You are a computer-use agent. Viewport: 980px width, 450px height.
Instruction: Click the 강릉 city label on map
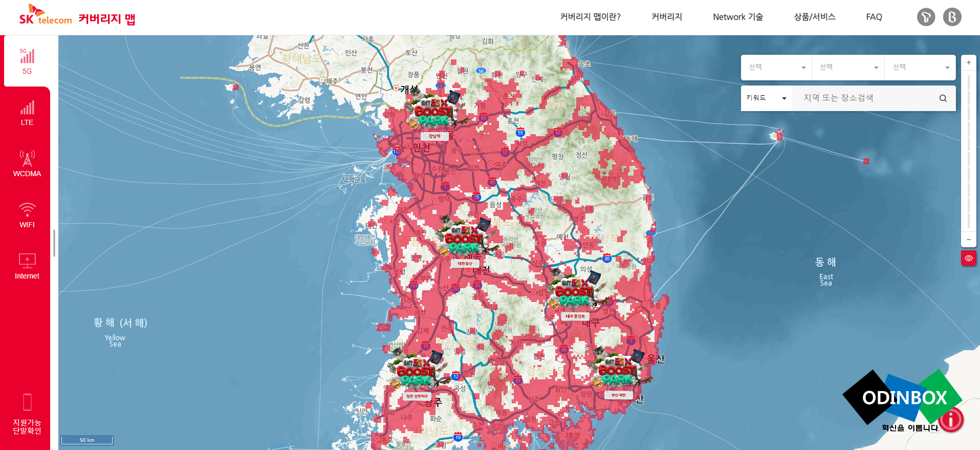click(609, 113)
